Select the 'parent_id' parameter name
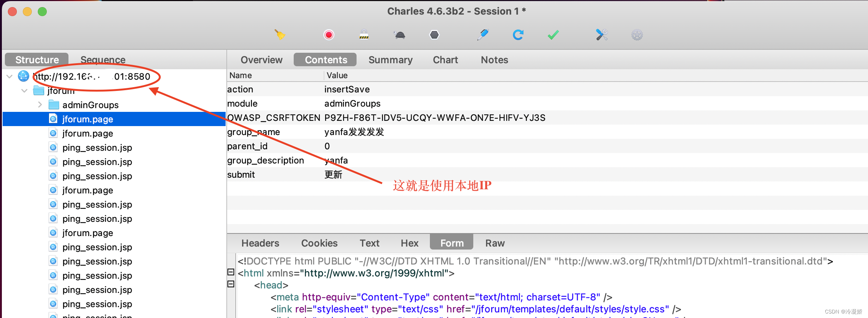Image resolution: width=868 pixels, height=318 pixels. click(247, 146)
